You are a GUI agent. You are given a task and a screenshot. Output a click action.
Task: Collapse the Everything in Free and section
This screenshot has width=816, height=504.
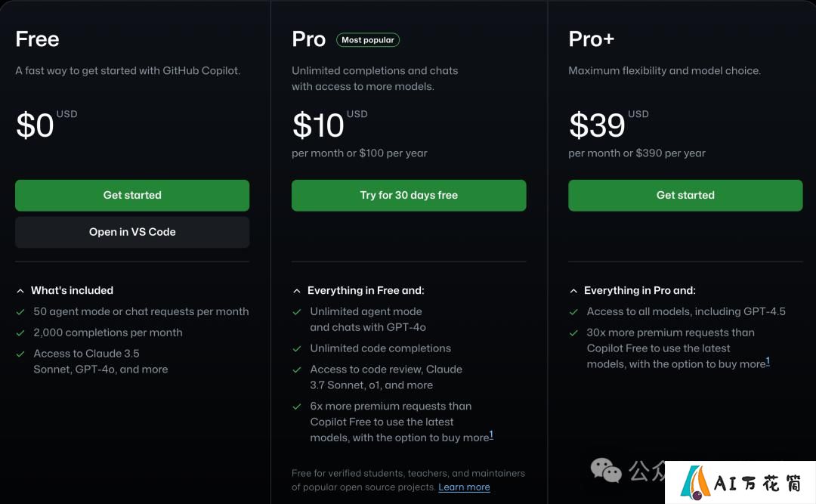297,291
